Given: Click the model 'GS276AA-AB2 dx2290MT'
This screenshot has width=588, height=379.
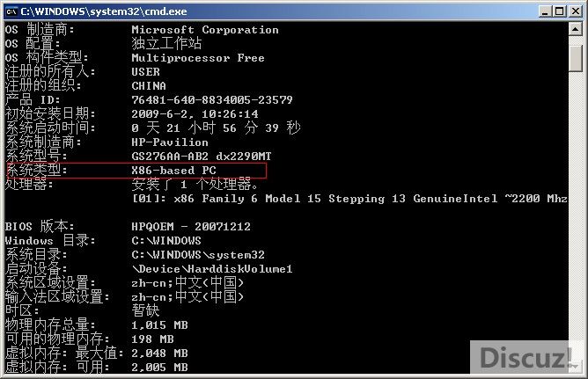Looking at the screenshot, I should pyautogui.click(x=202, y=157).
